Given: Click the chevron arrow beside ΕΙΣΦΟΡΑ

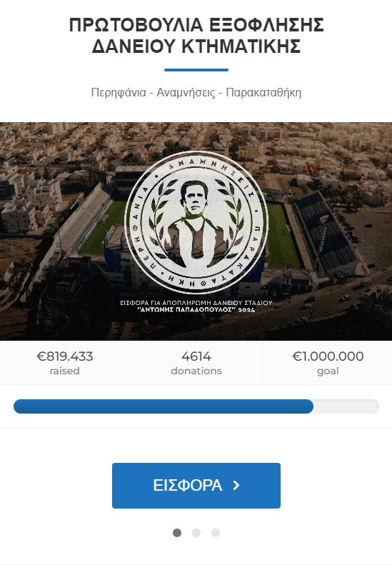Looking at the screenshot, I should click(x=236, y=486).
